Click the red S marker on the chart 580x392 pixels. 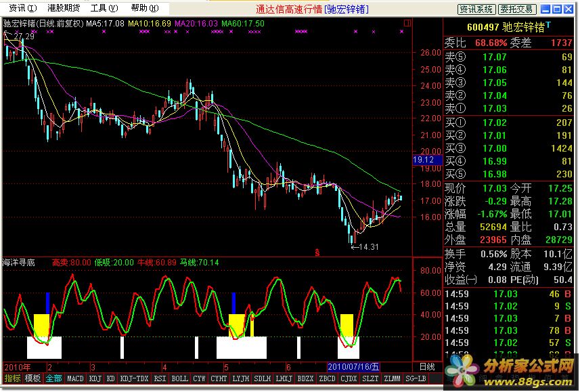pos(317,252)
